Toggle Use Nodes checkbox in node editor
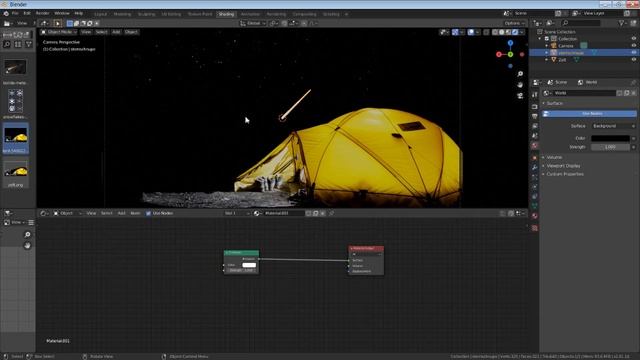The image size is (640, 360). 149,213
